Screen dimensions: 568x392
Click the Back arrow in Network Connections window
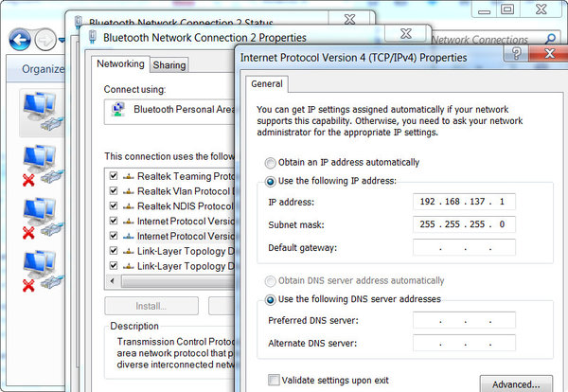click(x=20, y=40)
